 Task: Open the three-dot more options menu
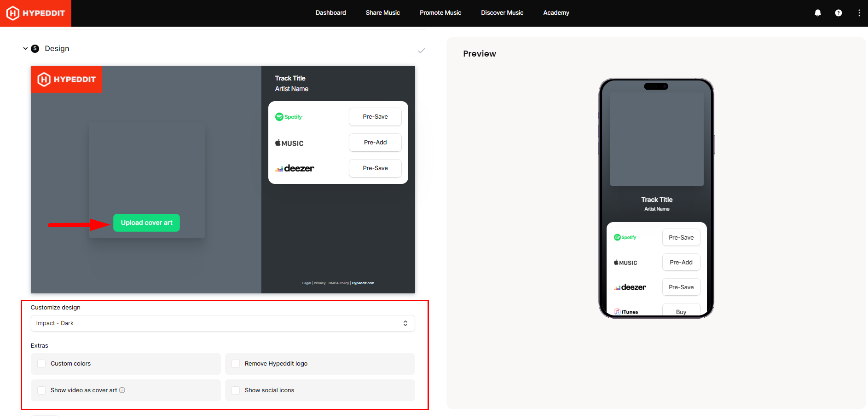[859, 13]
